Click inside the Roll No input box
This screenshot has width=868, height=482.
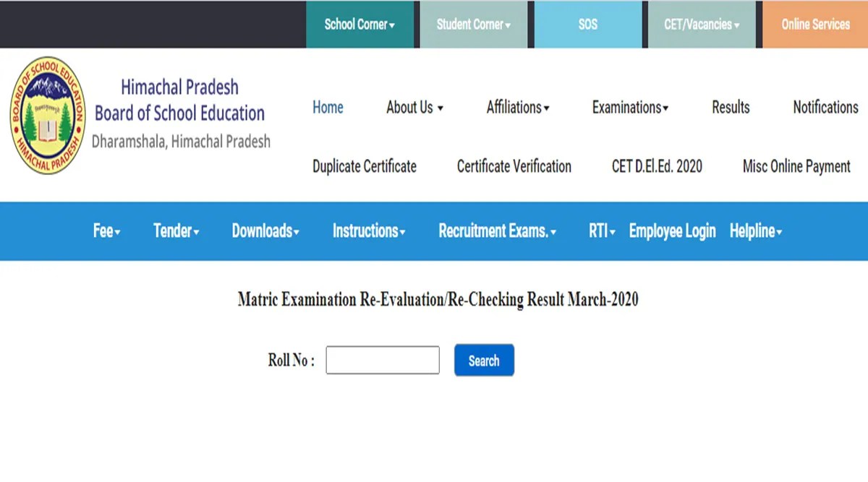pos(382,359)
